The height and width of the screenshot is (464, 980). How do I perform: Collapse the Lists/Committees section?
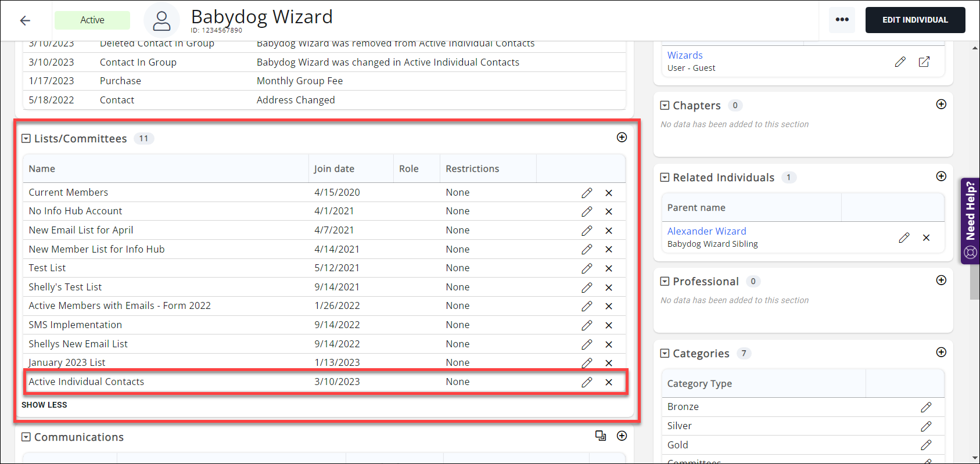[x=26, y=139]
